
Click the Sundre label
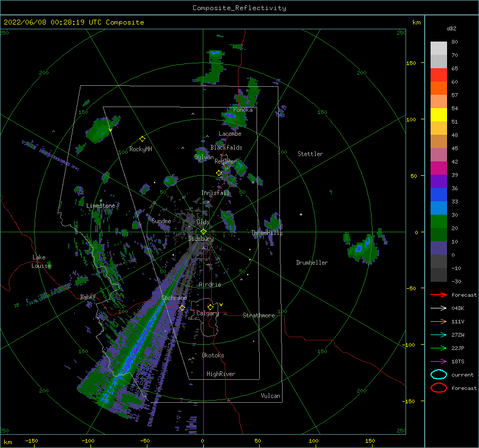161,221
